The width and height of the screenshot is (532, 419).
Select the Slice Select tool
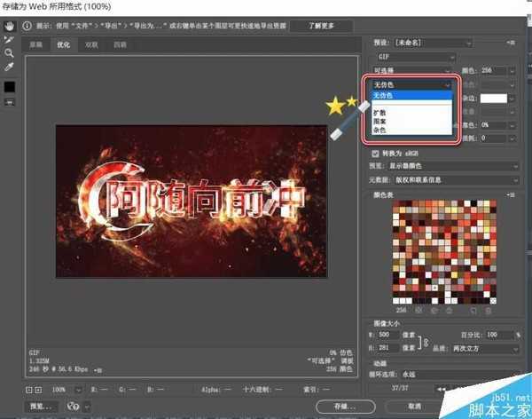pos(11,39)
